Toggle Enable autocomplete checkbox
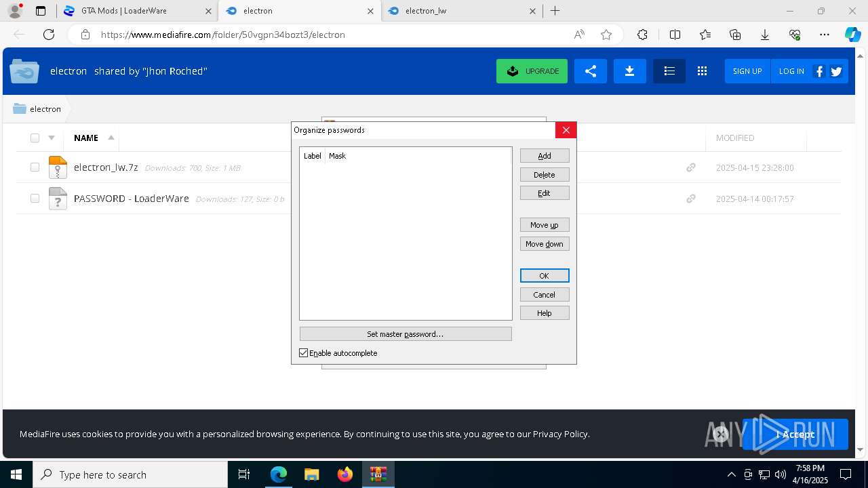868x488 pixels. tap(304, 353)
